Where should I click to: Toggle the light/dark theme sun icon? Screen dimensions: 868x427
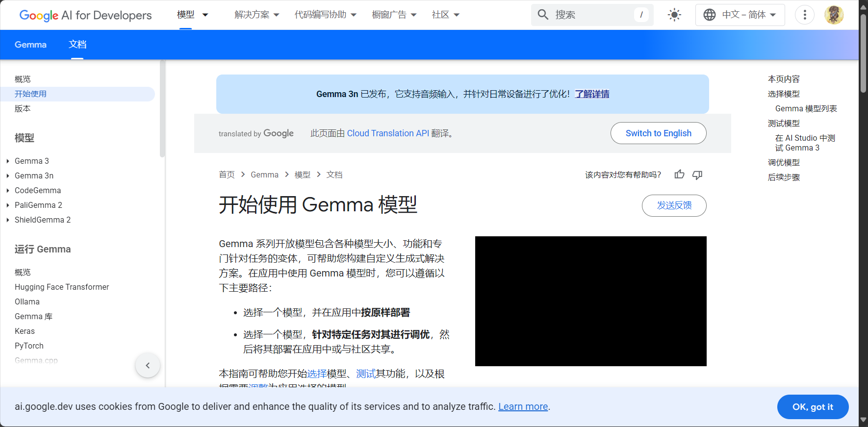(674, 15)
